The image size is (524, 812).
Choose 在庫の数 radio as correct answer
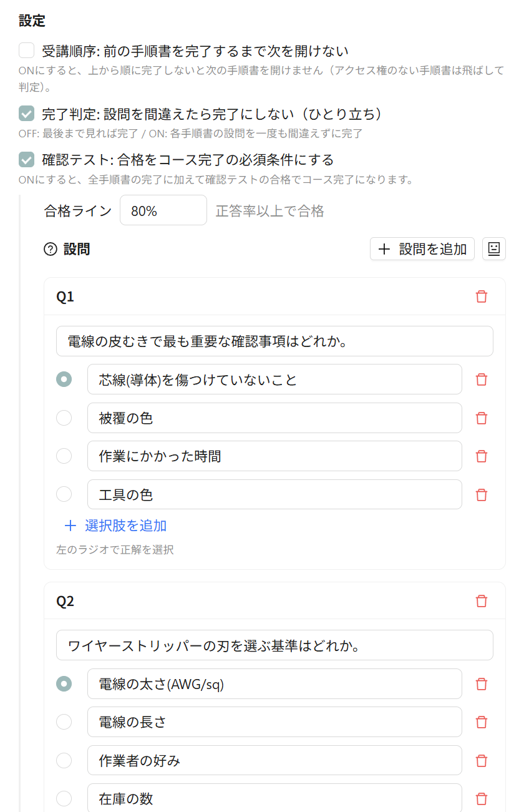tap(64, 799)
